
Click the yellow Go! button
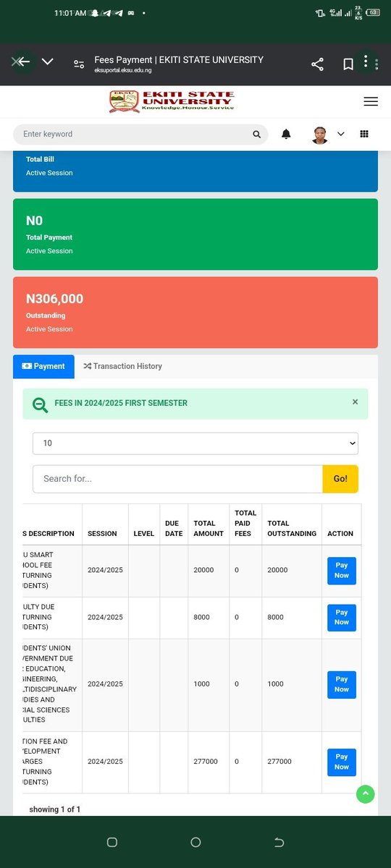coord(340,479)
